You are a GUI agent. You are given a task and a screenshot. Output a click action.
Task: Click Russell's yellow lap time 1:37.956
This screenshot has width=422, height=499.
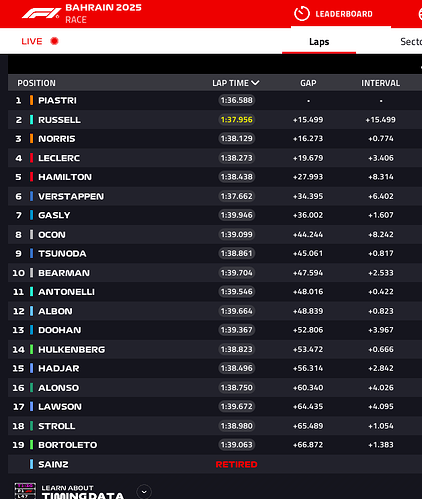pos(236,119)
